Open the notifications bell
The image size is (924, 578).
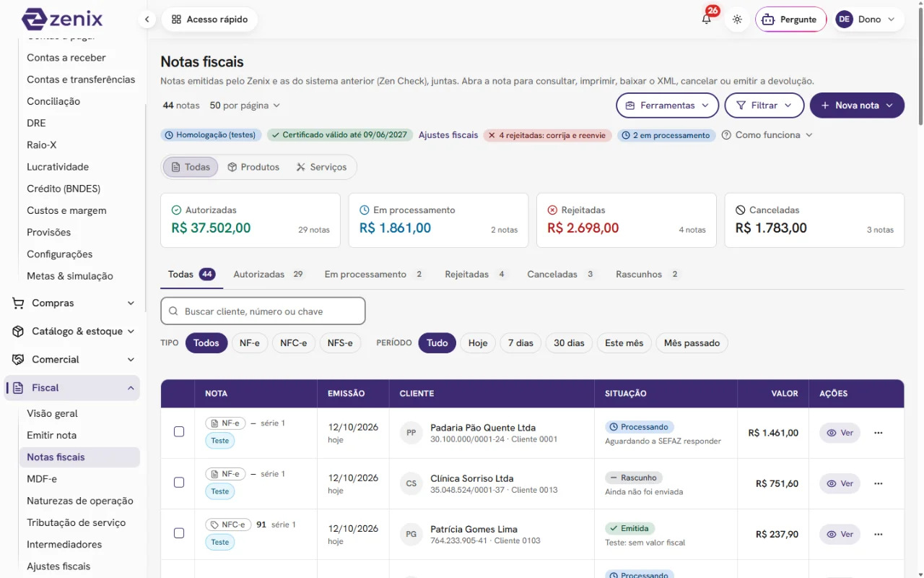point(707,20)
